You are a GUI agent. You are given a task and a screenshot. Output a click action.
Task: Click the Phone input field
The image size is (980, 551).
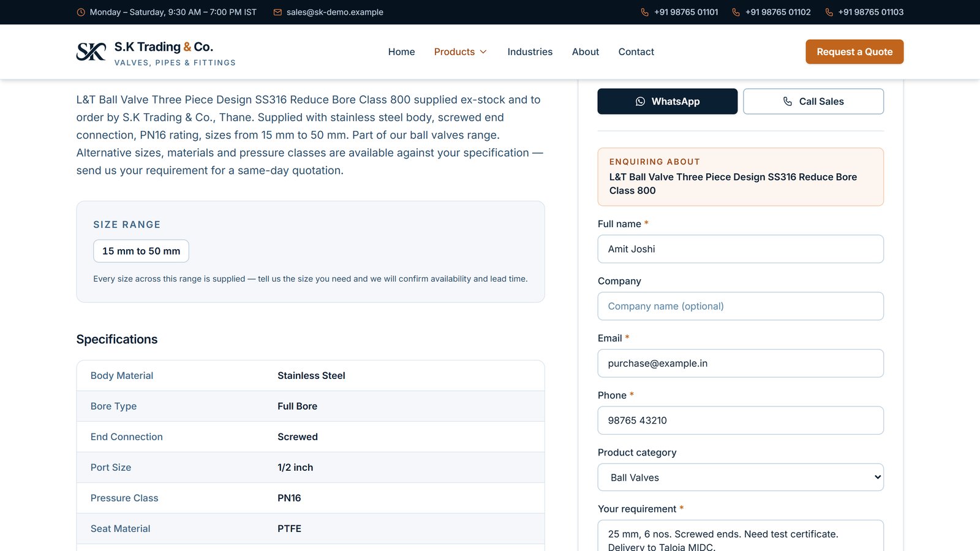(x=741, y=421)
